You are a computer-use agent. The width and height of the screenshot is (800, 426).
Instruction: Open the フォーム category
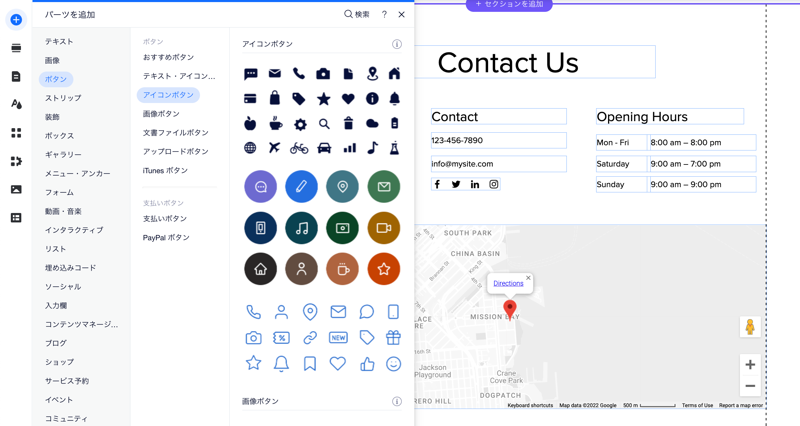[x=59, y=192]
